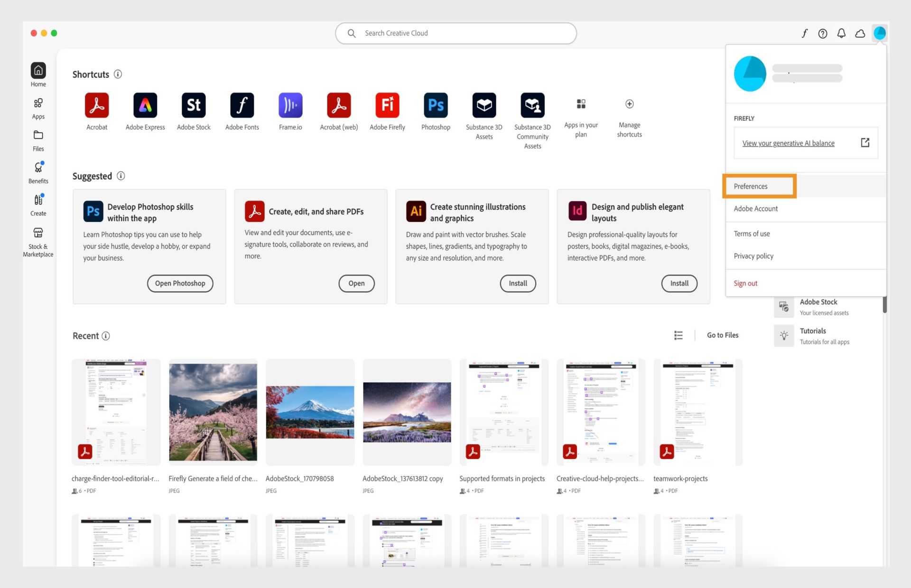This screenshot has height=588, width=911.
Task: Open Adobe Express from Shortcuts
Action: 145,105
